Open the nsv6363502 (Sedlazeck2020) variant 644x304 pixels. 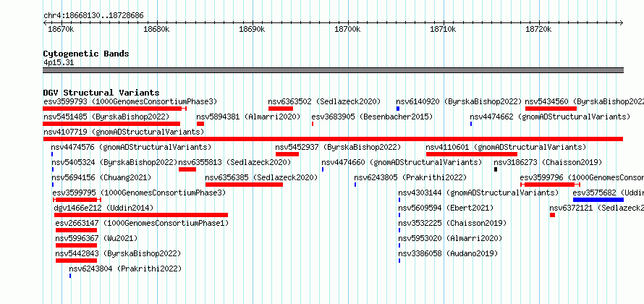(x=324, y=101)
